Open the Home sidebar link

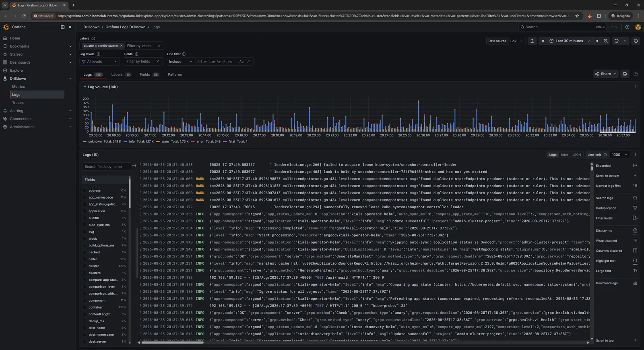pyautogui.click(x=15, y=38)
